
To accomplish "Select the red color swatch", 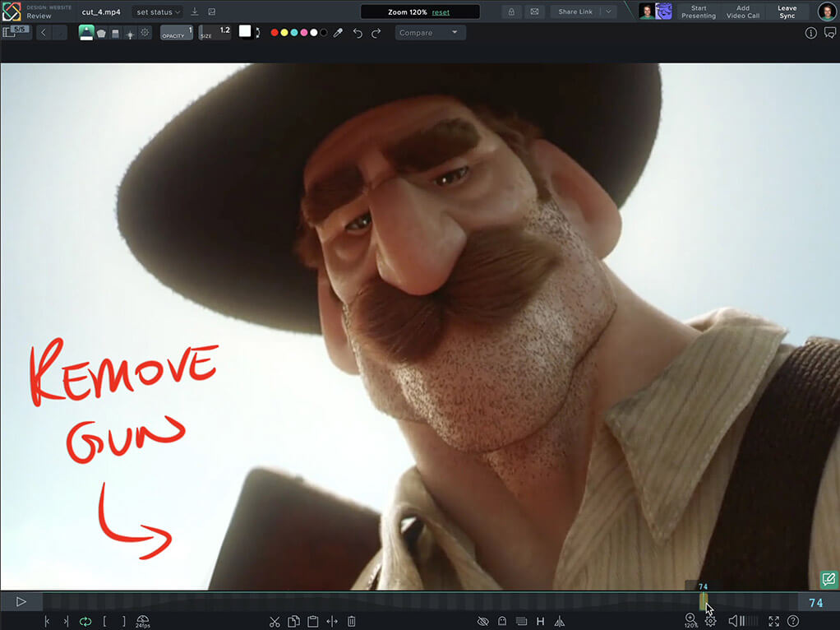I will coord(275,33).
